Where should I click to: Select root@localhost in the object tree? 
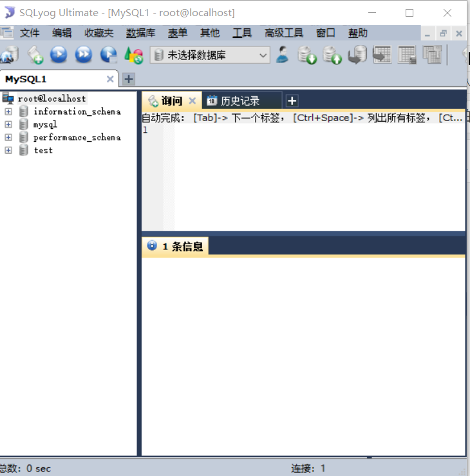(52, 99)
